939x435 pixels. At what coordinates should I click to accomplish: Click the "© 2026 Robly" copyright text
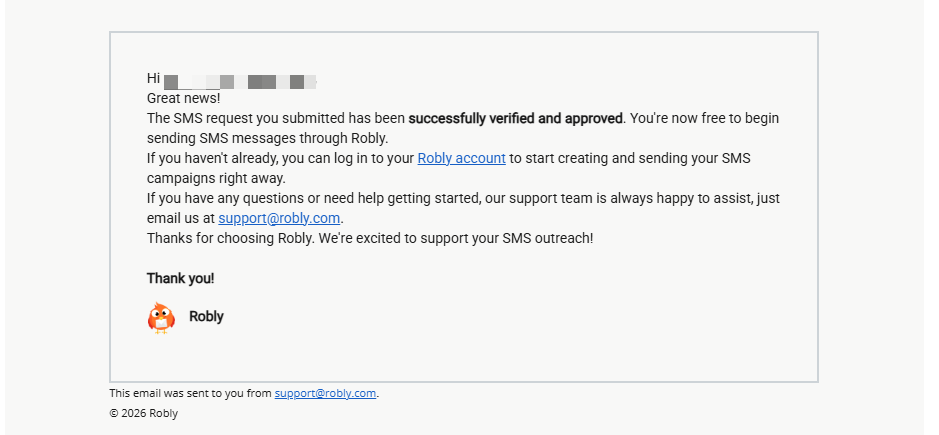click(x=143, y=413)
